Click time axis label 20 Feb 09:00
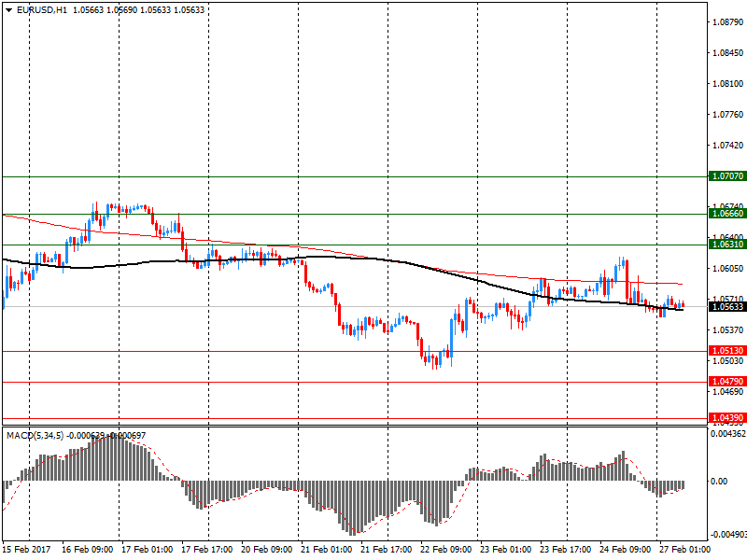Image resolution: width=747 pixels, height=560 pixels. 267,550
